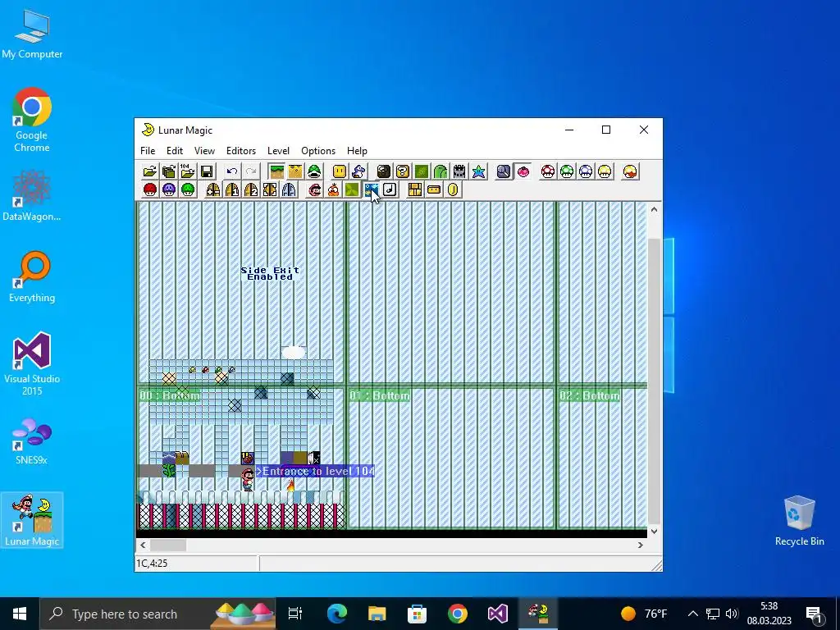Click the Mario head icon
This screenshot has height=630, width=840.
(x=314, y=189)
